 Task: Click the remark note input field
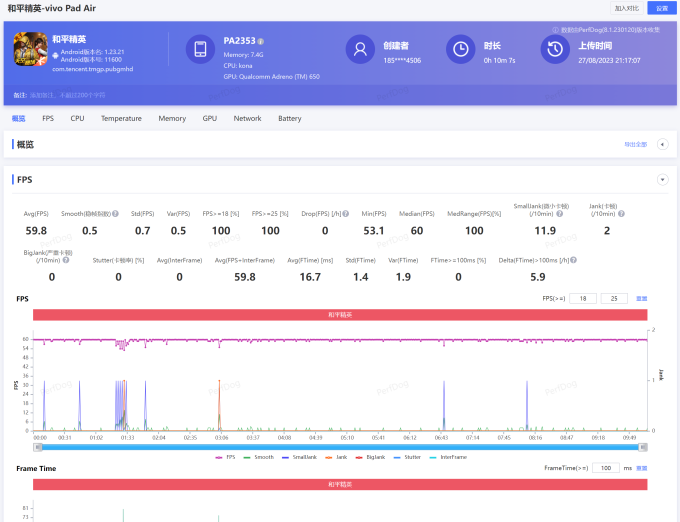67,95
